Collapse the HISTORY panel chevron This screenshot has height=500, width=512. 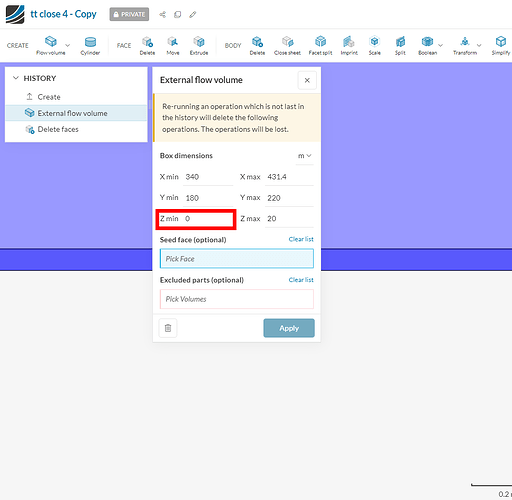coord(15,78)
